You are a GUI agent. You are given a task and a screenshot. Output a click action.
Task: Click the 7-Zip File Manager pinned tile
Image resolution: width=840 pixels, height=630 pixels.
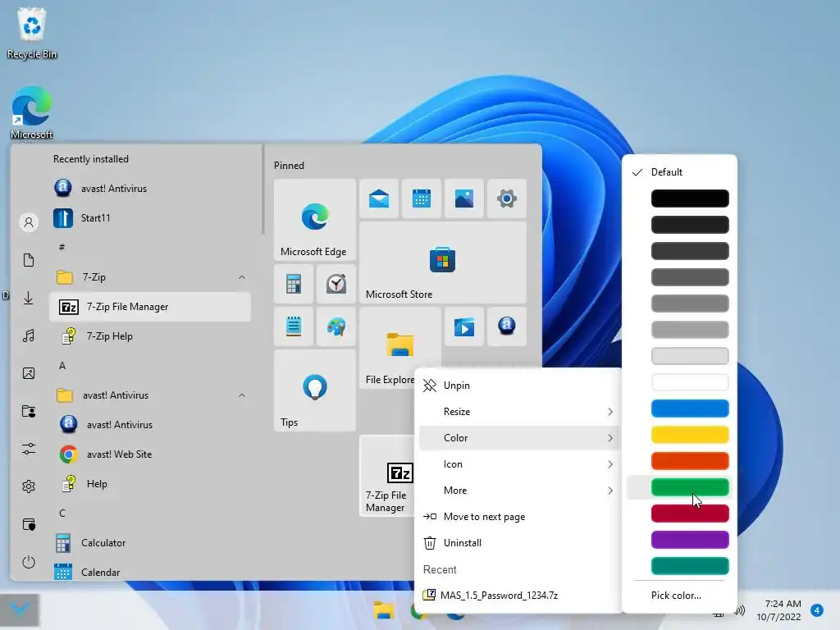[387, 476]
